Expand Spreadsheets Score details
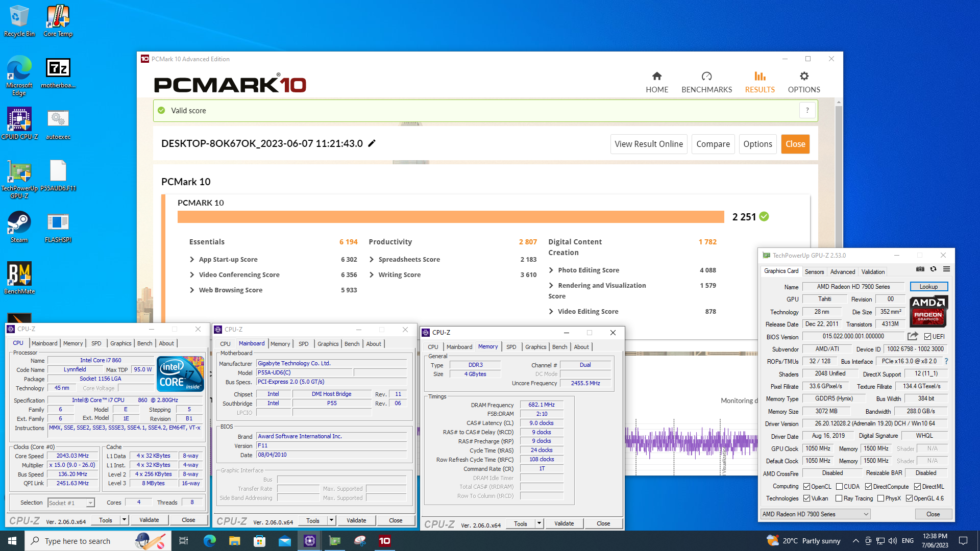Screen dimensions: 980x551 pyautogui.click(x=372, y=260)
